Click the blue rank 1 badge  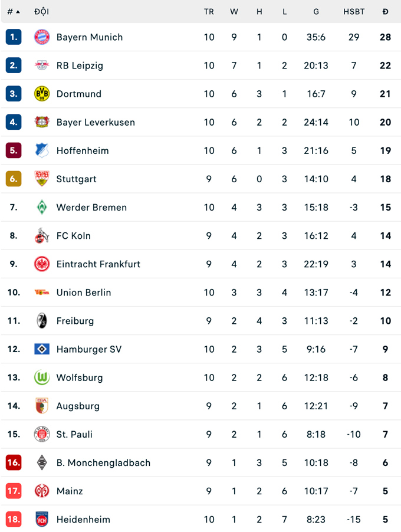coord(14,37)
